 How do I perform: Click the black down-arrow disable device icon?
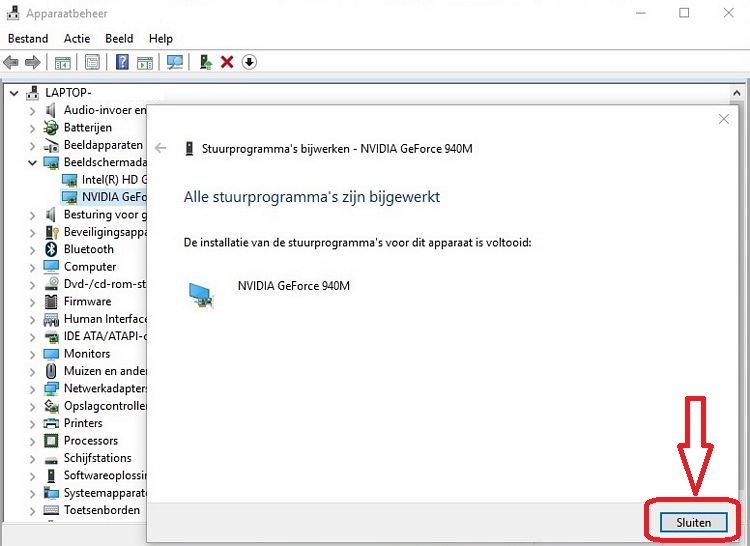(249, 62)
